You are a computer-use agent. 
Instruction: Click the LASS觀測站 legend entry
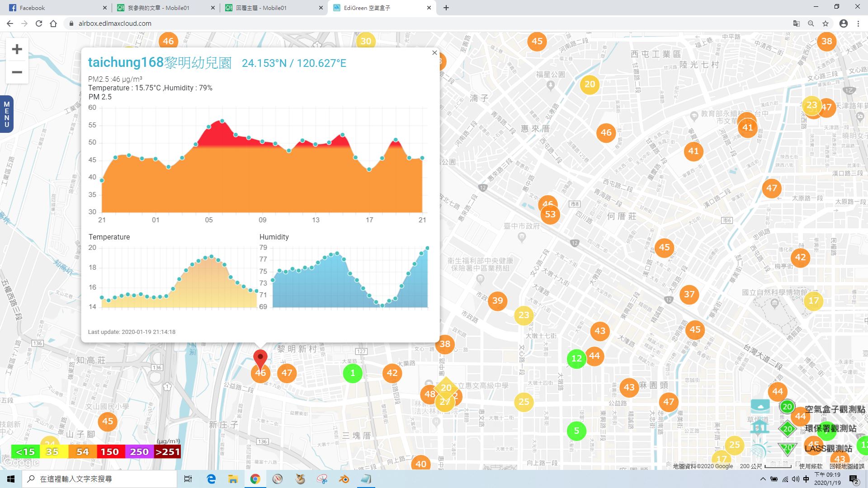click(x=816, y=448)
